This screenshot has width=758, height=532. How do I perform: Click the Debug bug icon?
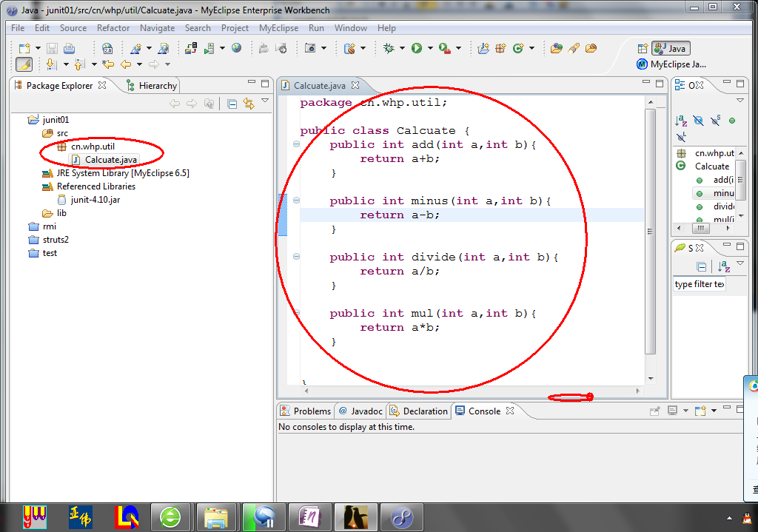tap(389, 48)
